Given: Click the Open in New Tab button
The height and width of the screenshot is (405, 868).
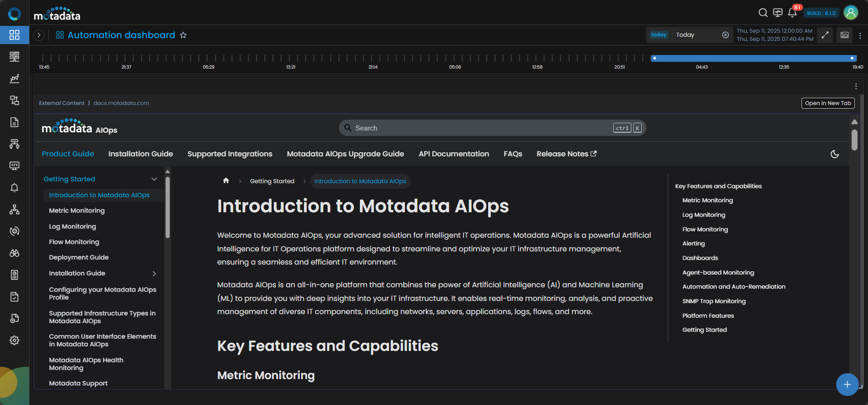Looking at the screenshot, I should [x=828, y=103].
